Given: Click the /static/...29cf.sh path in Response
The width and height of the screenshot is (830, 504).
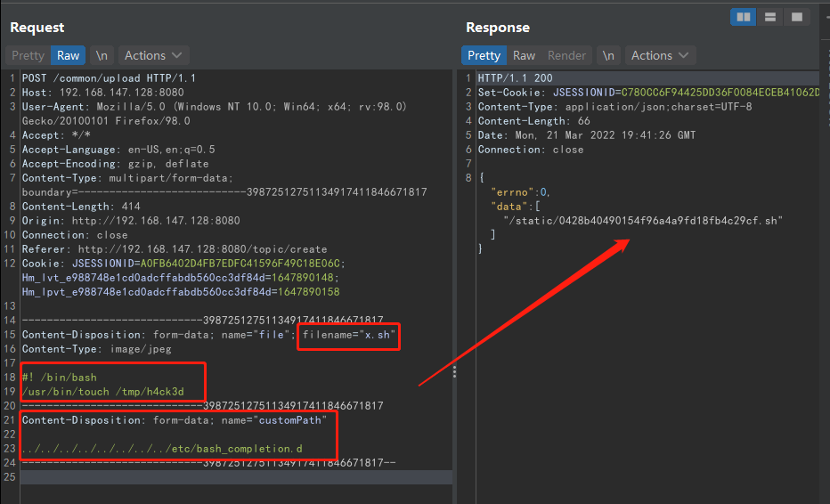Looking at the screenshot, I should (x=643, y=221).
